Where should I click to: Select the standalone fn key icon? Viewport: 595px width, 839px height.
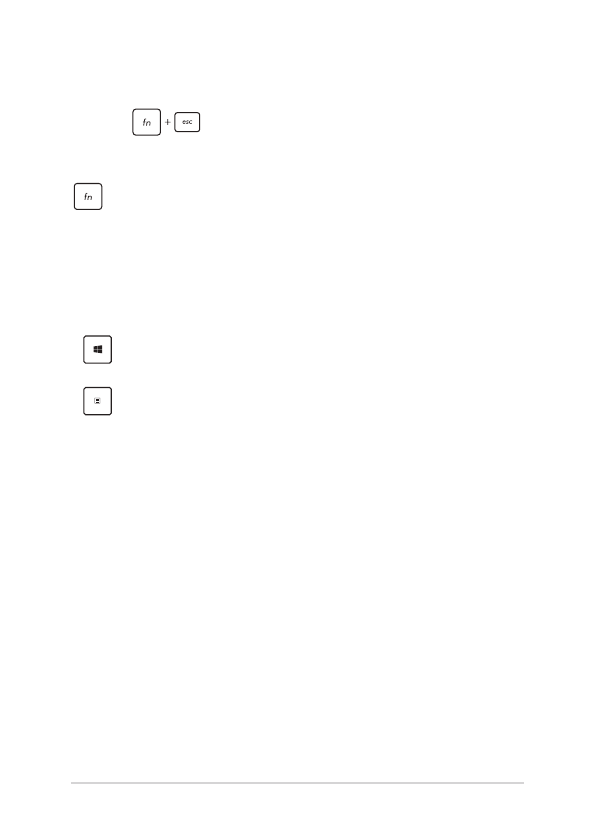pos(88,196)
